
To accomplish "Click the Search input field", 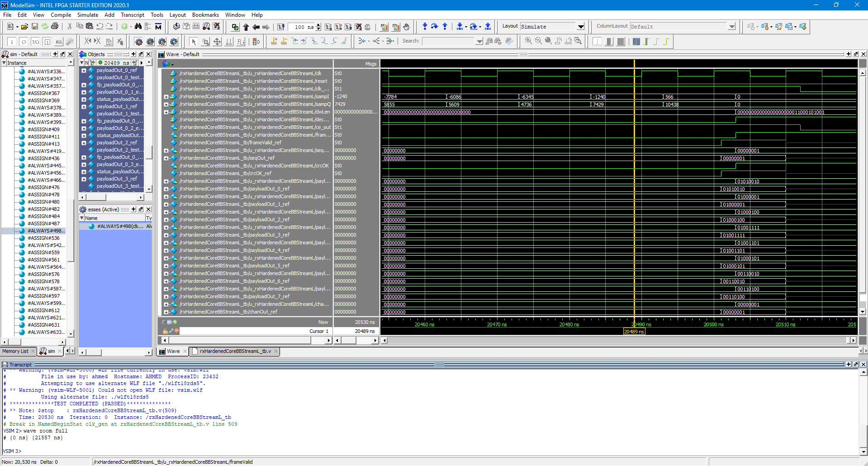I will (449, 41).
